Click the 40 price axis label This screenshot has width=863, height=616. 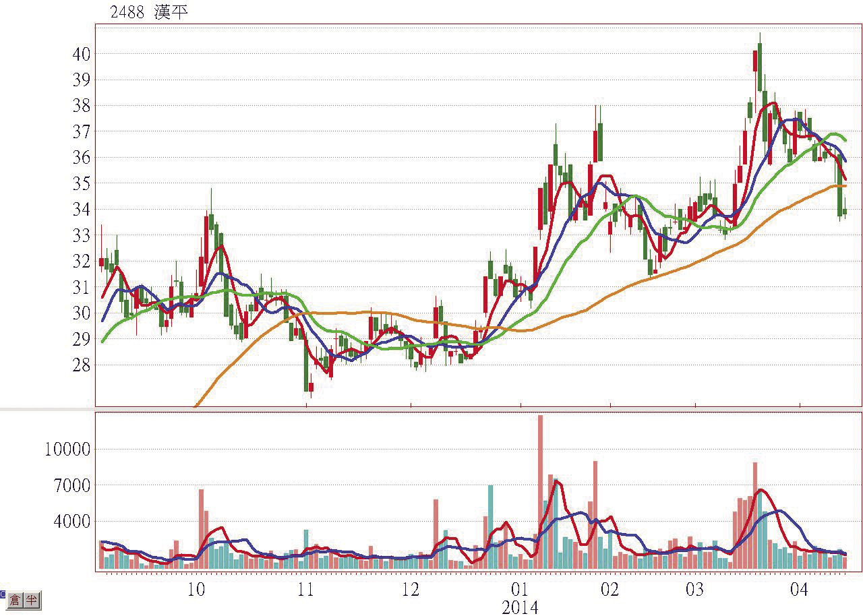point(82,54)
